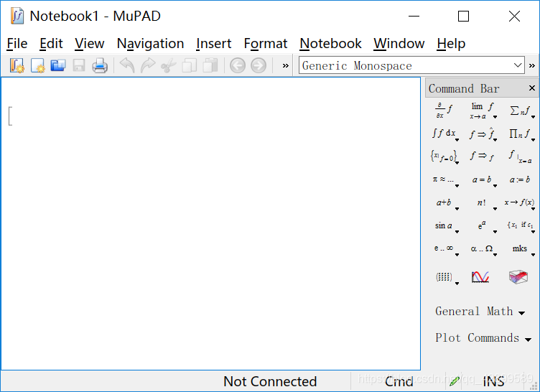Viewport: 540px width, 392px height.
Task: Open the Notebook menu
Action: (x=330, y=43)
